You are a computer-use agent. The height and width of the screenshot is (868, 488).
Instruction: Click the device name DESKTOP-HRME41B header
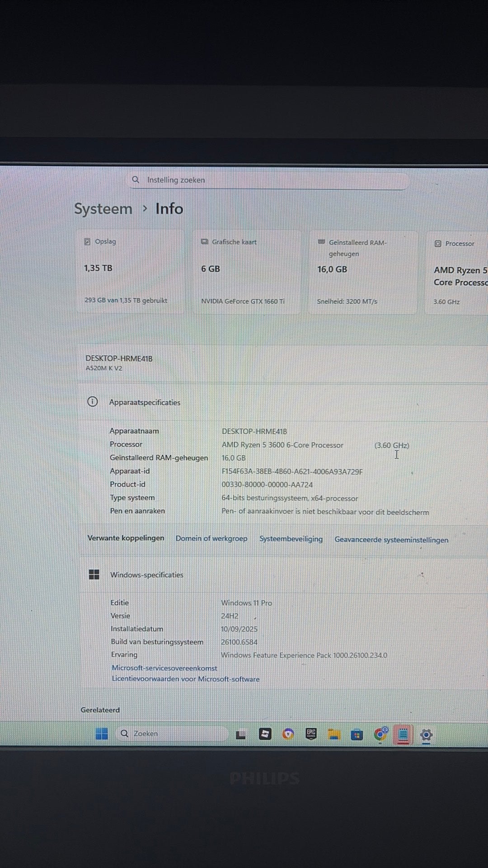pyautogui.click(x=119, y=359)
